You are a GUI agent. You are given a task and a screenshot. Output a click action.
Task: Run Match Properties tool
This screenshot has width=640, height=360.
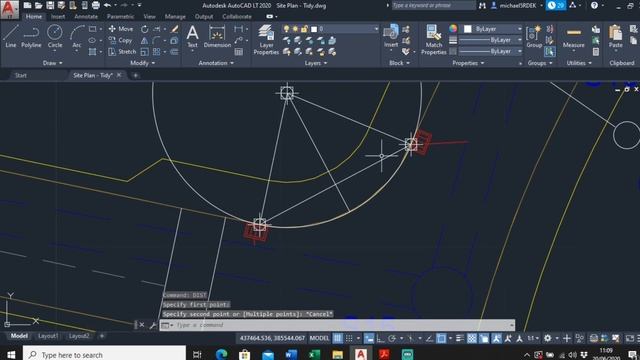click(433, 40)
